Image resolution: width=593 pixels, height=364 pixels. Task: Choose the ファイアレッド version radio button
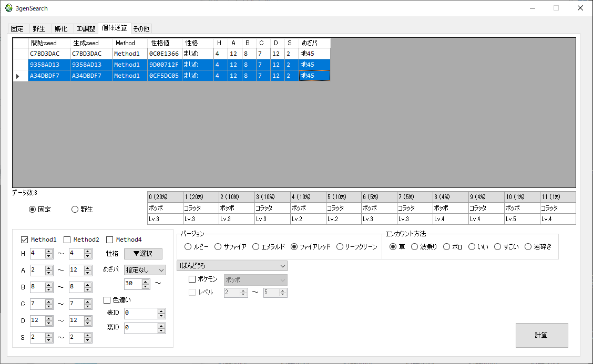tap(311, 247)
